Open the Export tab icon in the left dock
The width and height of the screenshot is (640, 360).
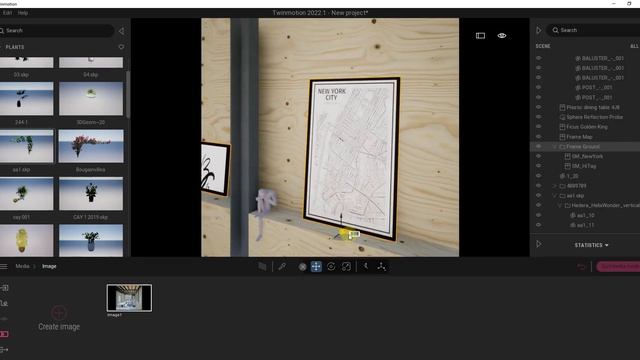click(x=4, y=349)
